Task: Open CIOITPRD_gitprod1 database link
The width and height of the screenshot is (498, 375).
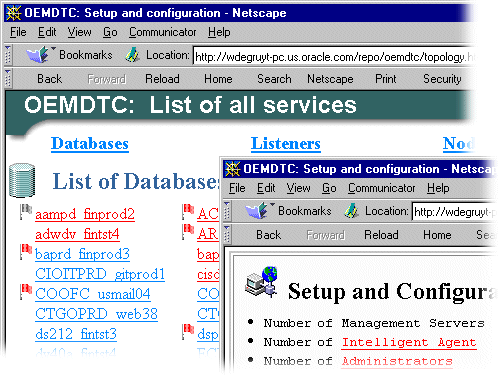Action: pyautogui.click(x=100, y=274)
